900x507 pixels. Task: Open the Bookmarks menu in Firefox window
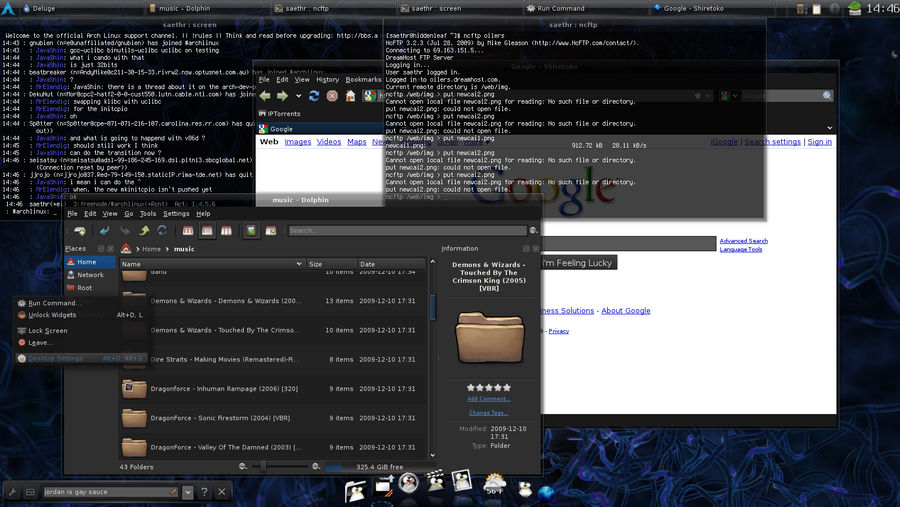[x=363, y=80]
